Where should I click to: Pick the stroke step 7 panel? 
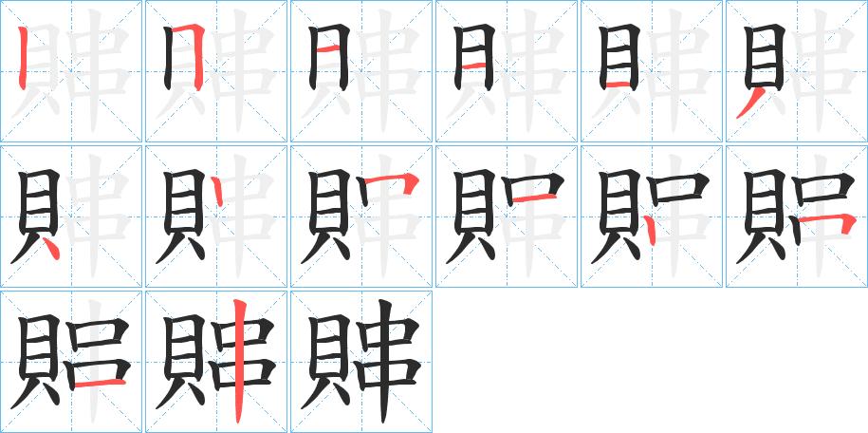tap(71, 216)
